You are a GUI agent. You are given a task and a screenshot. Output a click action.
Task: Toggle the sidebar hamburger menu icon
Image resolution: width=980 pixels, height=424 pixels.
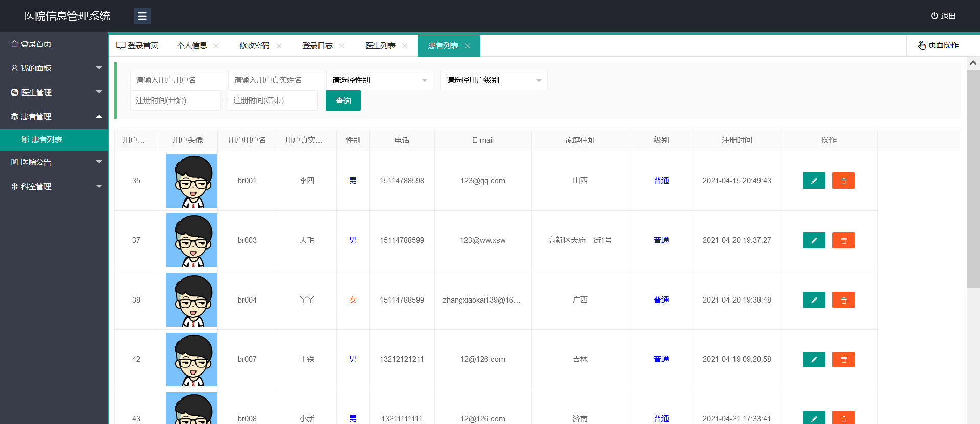pos(142,16)
